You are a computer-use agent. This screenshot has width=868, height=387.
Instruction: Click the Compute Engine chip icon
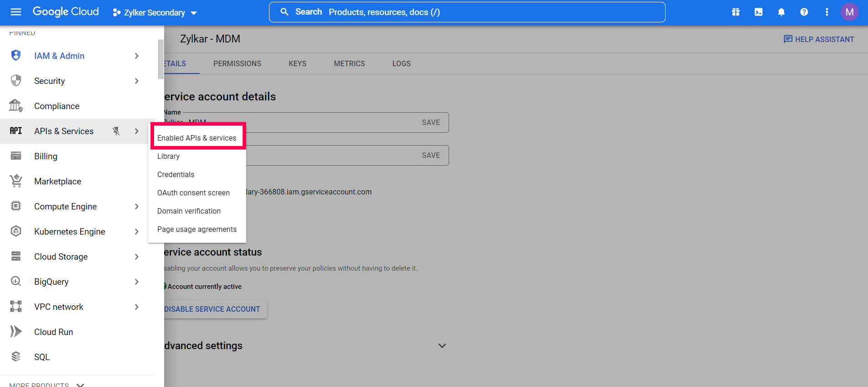coord(16,206)
